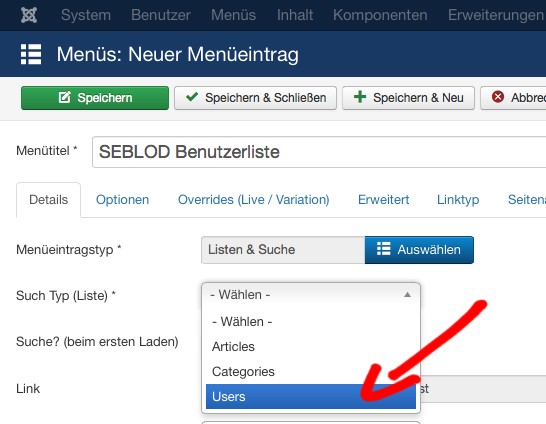The image size is (546, 424).
Task: Click the green checkmark icon
Action: [192, 97]
